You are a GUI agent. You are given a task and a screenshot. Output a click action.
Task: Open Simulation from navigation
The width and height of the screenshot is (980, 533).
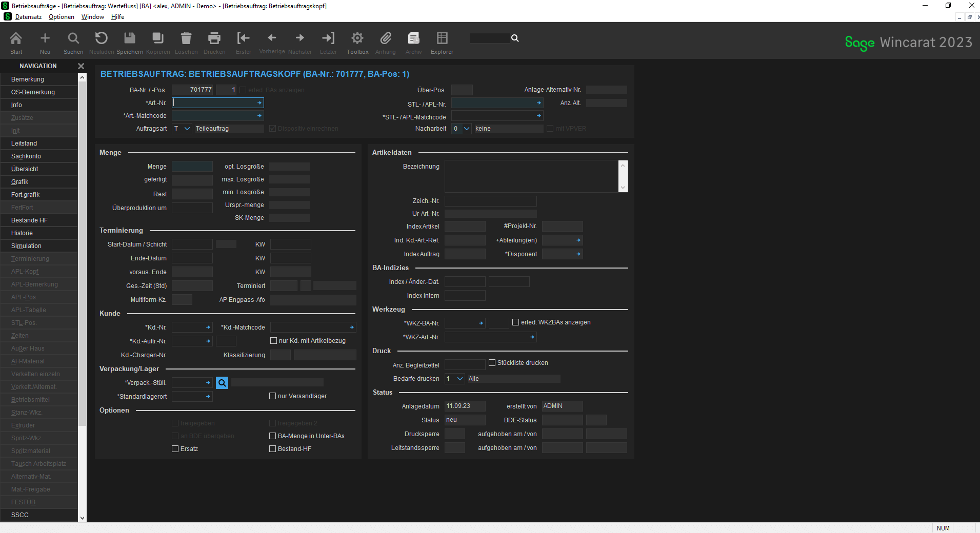[39, 246]
